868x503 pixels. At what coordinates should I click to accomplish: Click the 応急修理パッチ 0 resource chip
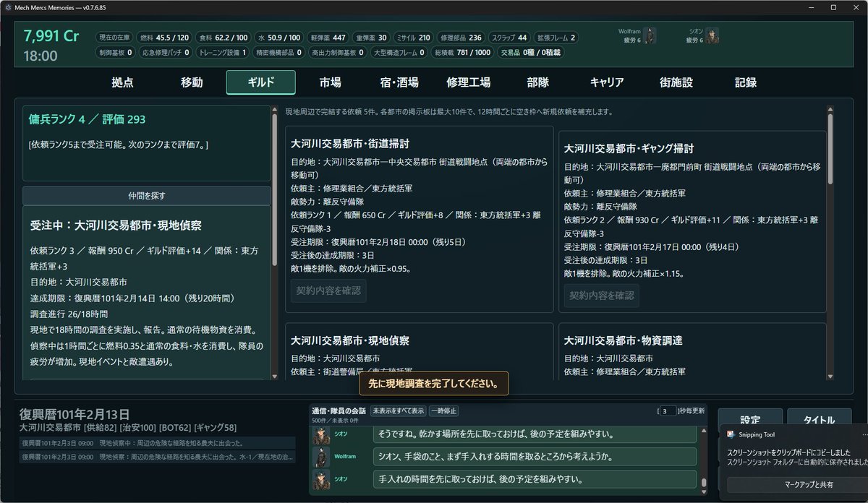click(x=165, y=52)
